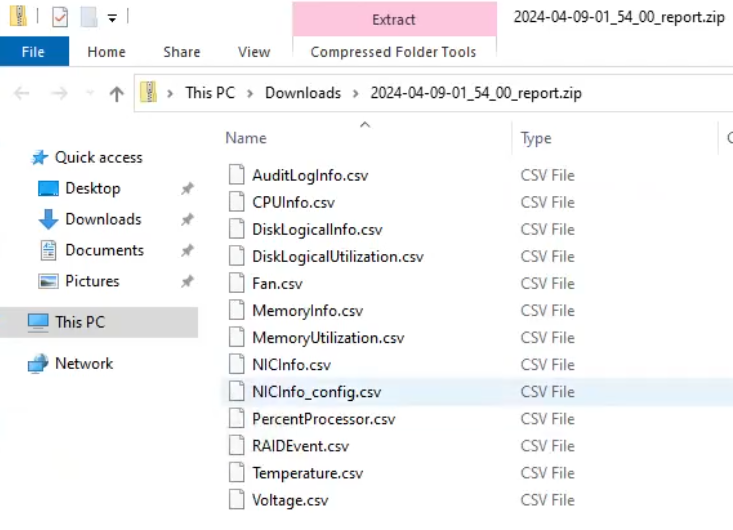Screen dimensions: 733x530
Task: Switch to the View ribbon tab
Action: pos(254,52)
